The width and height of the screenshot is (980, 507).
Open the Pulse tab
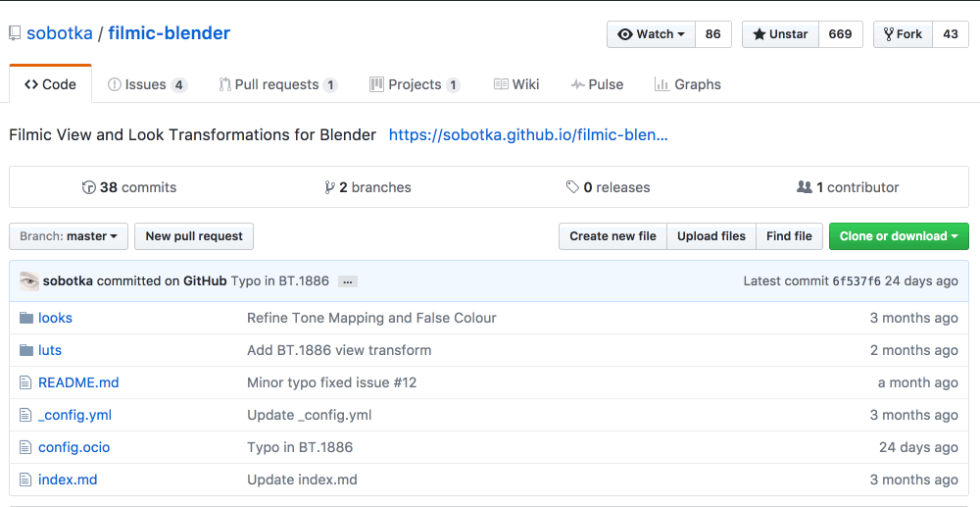coord(597,84)
